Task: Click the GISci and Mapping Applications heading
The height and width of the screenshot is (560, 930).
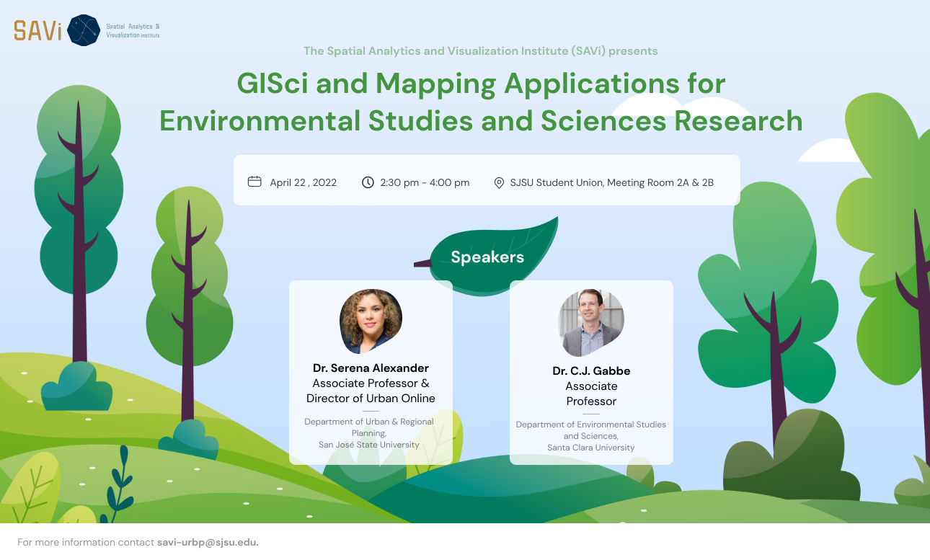Action: [481, 84]
